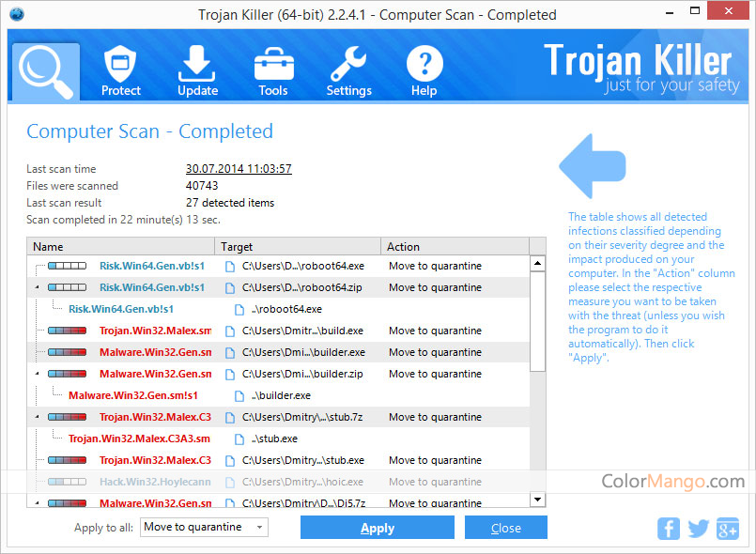Maximize the Trojan Killer window
756x554 pixels.
[695, 10]
